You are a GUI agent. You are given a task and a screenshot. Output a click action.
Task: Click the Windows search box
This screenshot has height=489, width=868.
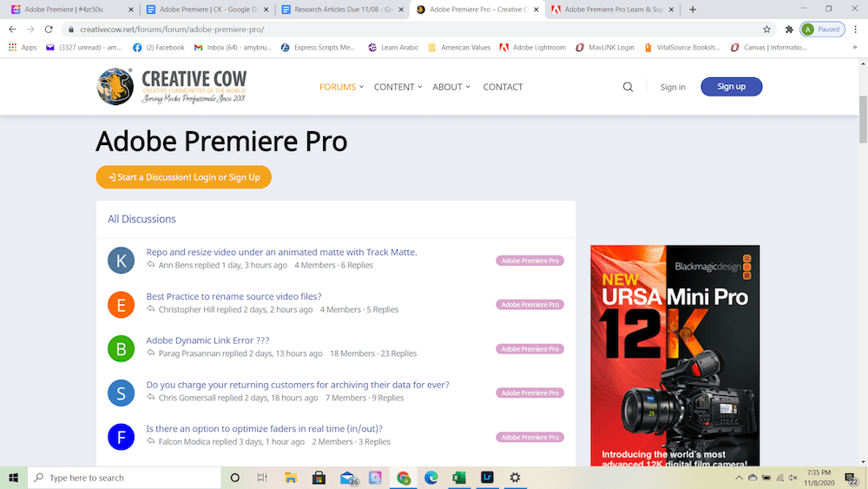coord(124,478)
